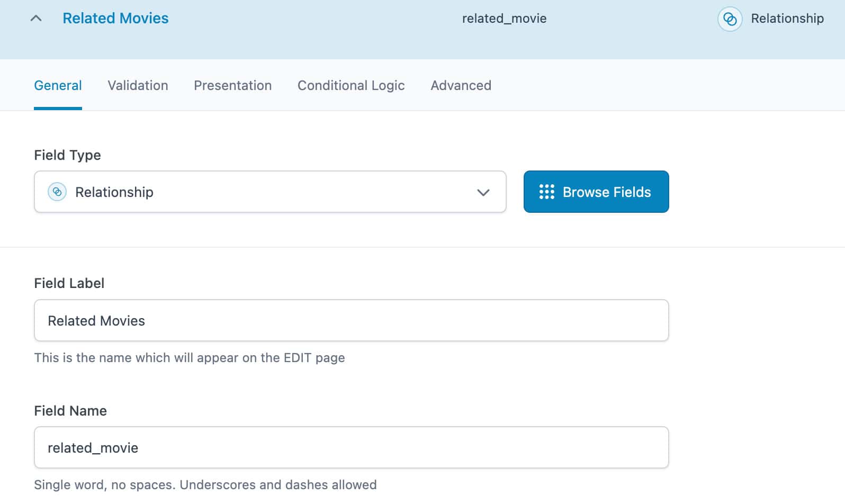Click the Field Name heading text
Screen dimensions: 845x504
[70, 411]
